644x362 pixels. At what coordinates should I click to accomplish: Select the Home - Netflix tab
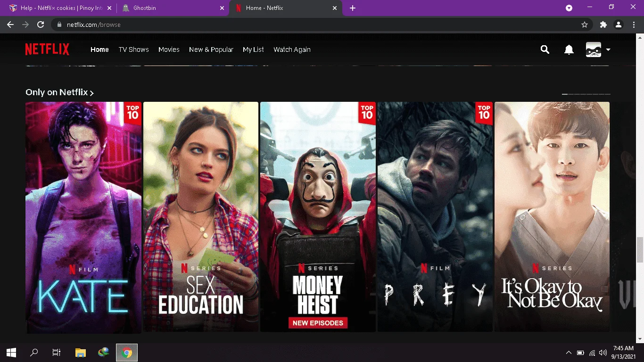[287, 8]
